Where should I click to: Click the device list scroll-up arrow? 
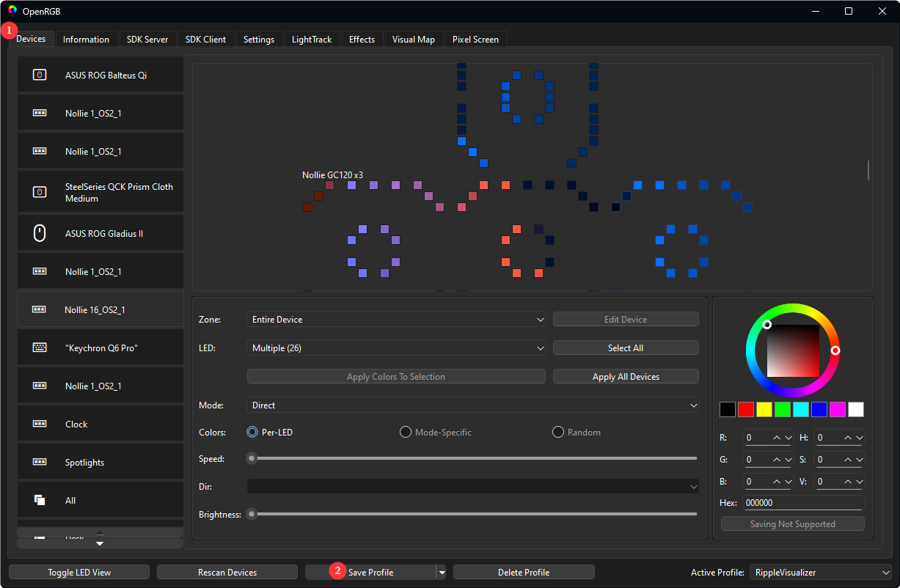[100, 532]
